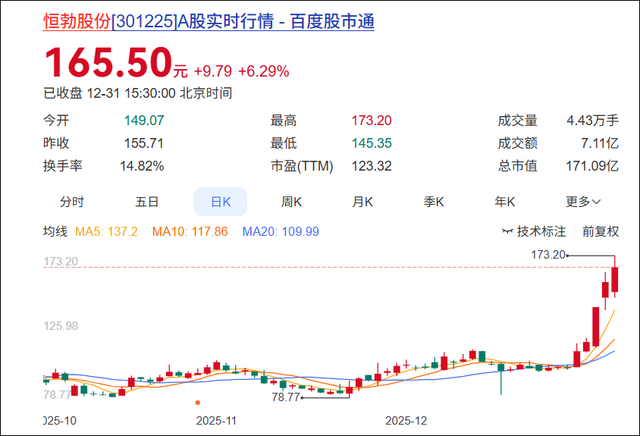Image resolution: width=640 pixels, height=436 pixels.
Task: Select the 周K chart tab
Action: click(291, 202)
